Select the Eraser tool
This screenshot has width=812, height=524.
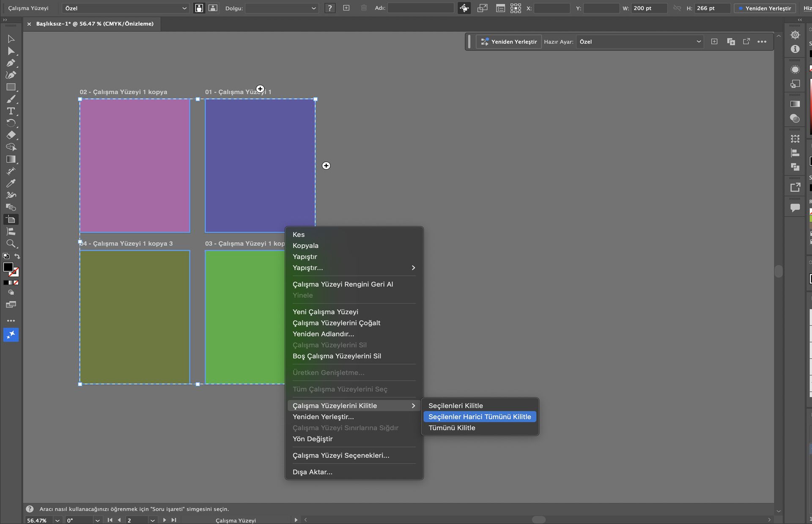[x=11, y=135]
